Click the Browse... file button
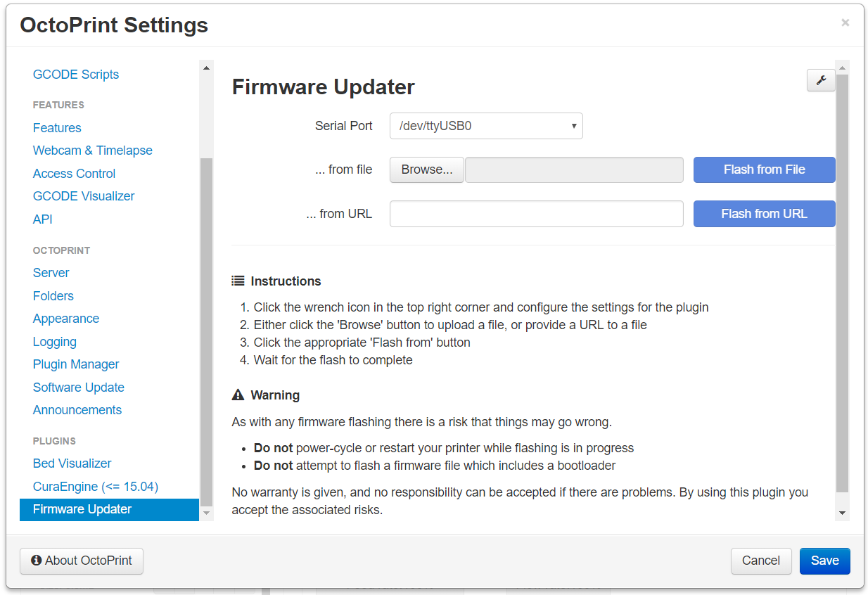This screenshot has height=595, width=868. (x=427, y=169)
